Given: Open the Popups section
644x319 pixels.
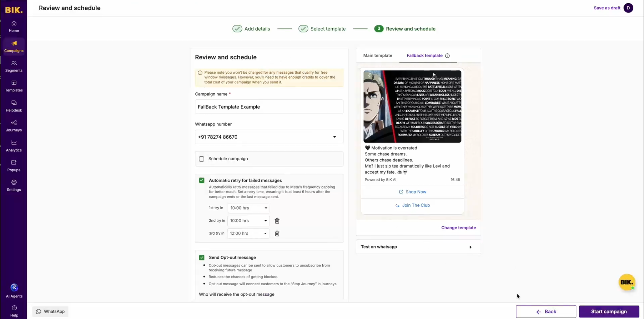Looking at the screenshot, I should pyautogui.click(x=14, y=166).
